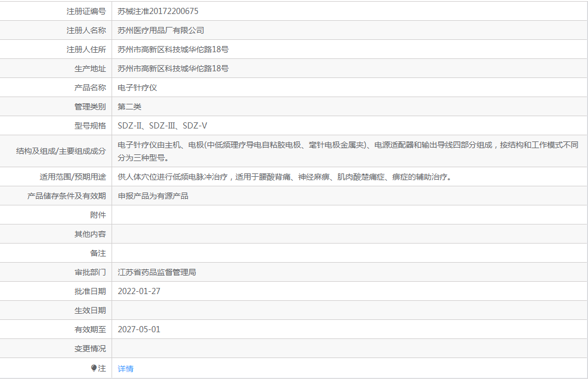Click the 第二类 management category value

[129, 107]
